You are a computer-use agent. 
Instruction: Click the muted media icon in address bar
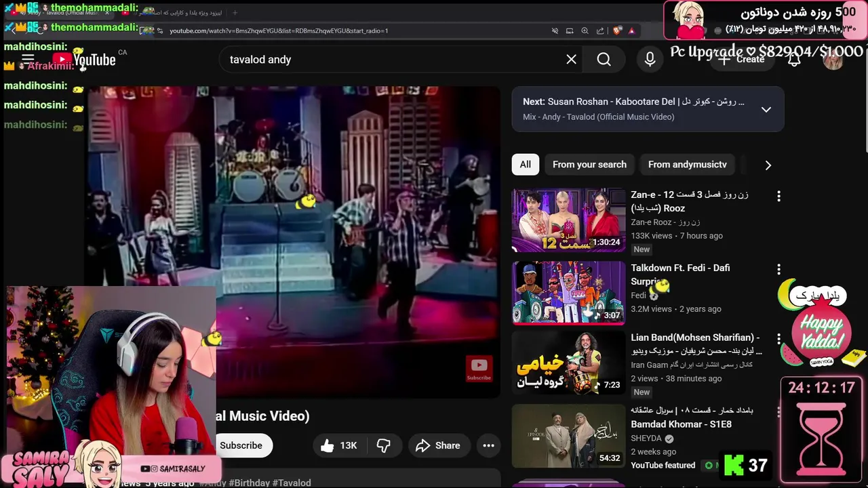pyautogui.click(x=555, y=30)
